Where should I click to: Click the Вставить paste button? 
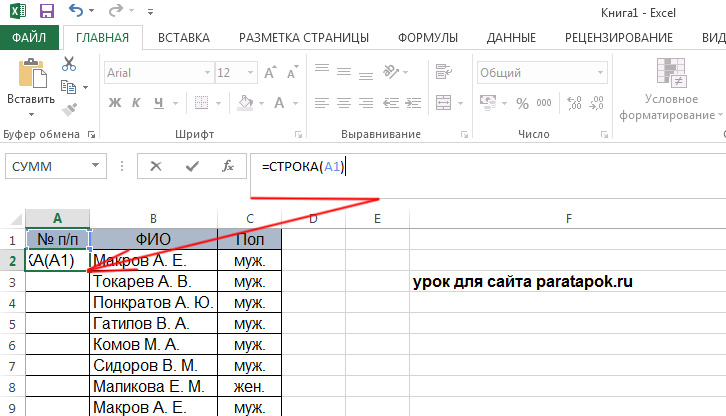pos(31,80)
